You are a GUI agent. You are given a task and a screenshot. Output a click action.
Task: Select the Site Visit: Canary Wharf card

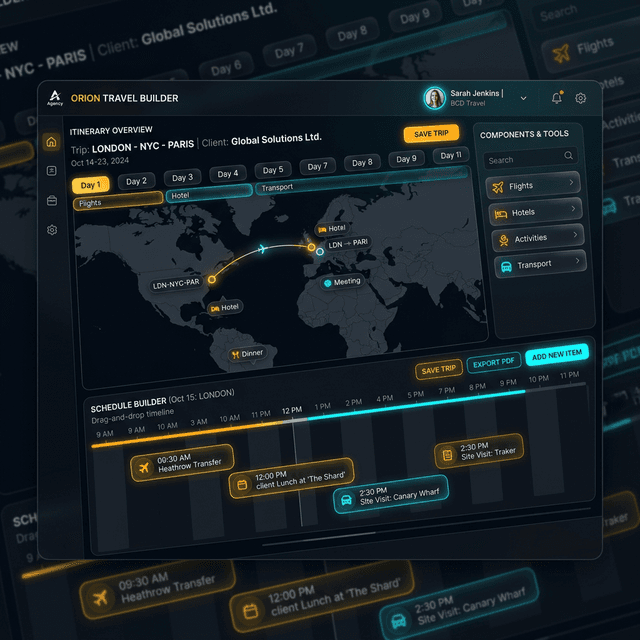tap(391, 494)
